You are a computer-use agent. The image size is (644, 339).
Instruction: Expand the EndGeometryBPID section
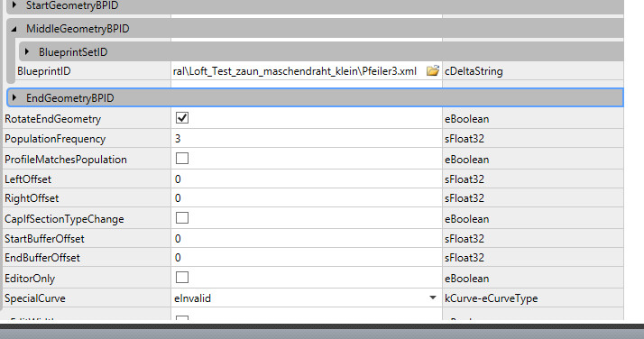(14, 97)
